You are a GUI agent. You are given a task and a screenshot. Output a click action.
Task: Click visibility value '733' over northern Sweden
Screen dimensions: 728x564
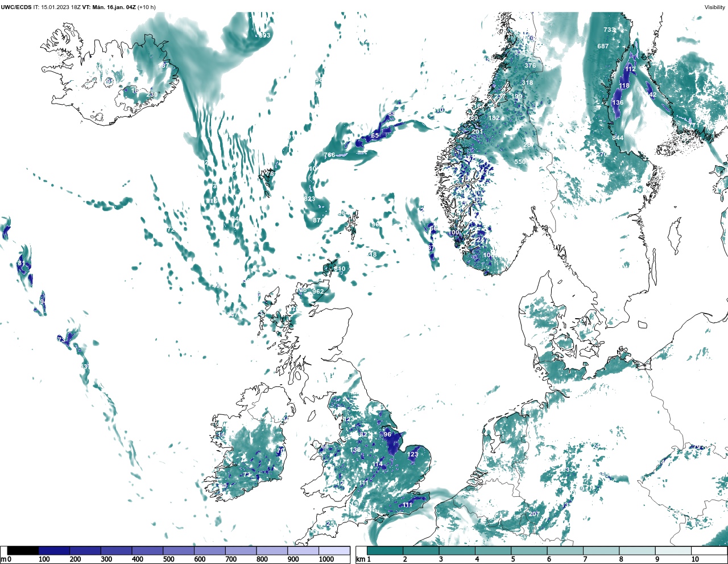[x=609, y=30]
